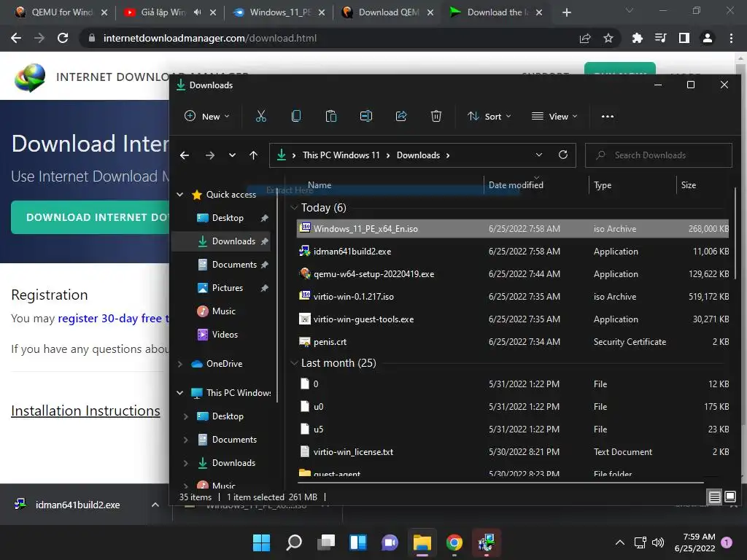Open a new Chrome tab
747x560 pixels.
pyautogui.click(x=566, y=12)
